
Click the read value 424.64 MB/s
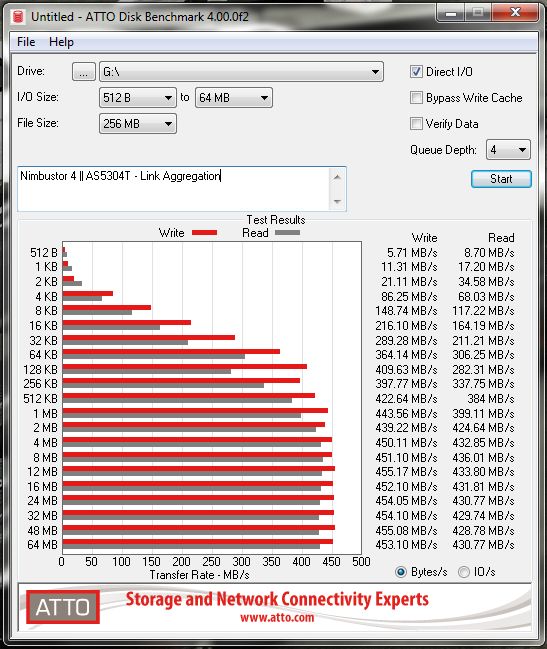(x=483, y=428)
